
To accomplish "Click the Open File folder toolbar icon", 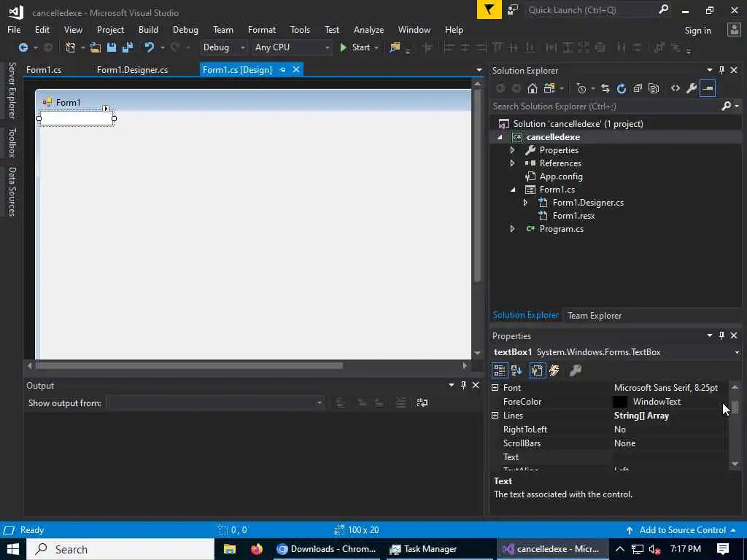I will [96, 47].
